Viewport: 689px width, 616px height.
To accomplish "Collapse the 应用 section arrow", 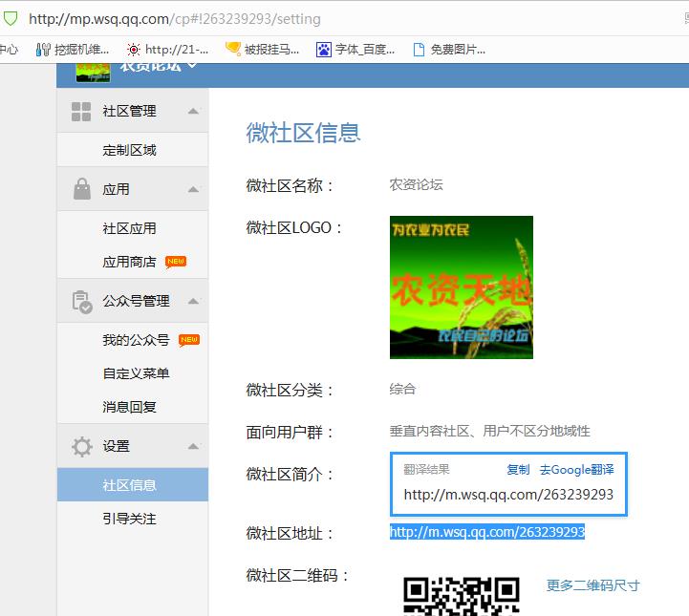I will pos(193,190).
